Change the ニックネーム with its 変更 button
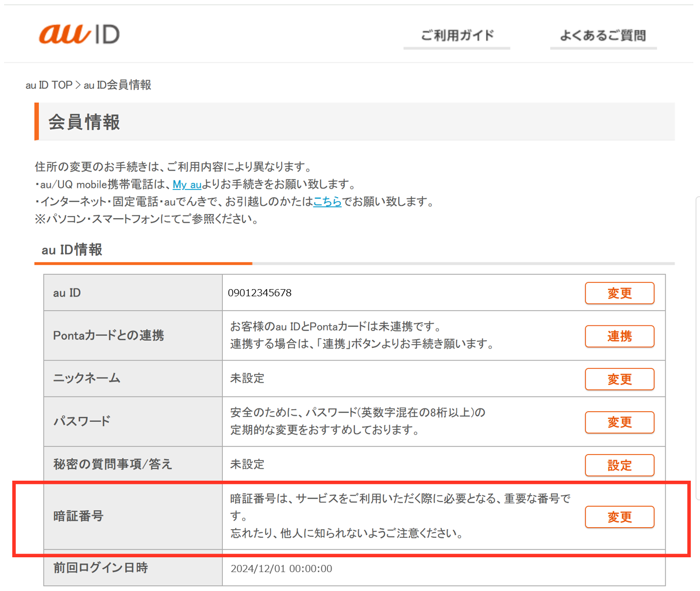Screen dimensions: 700x591 click(x=619, y=379)
